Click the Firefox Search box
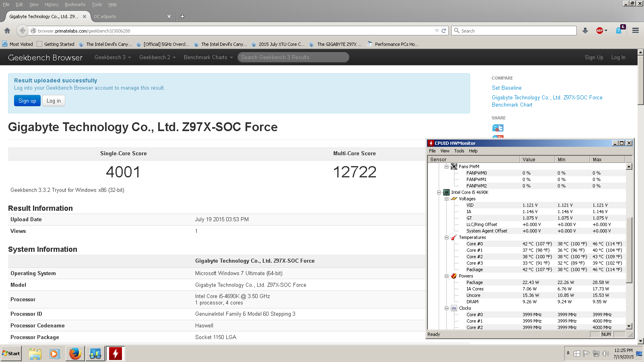This screenshot has width=644, height=362. [514, 31]
